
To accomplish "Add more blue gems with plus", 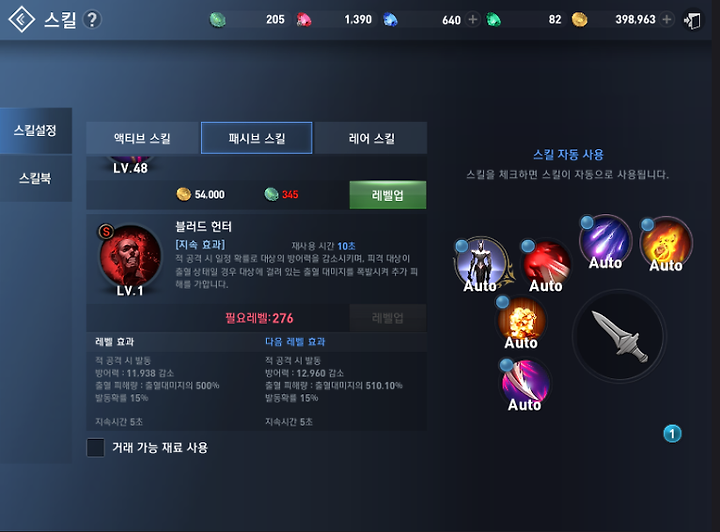I will point(472,19).
